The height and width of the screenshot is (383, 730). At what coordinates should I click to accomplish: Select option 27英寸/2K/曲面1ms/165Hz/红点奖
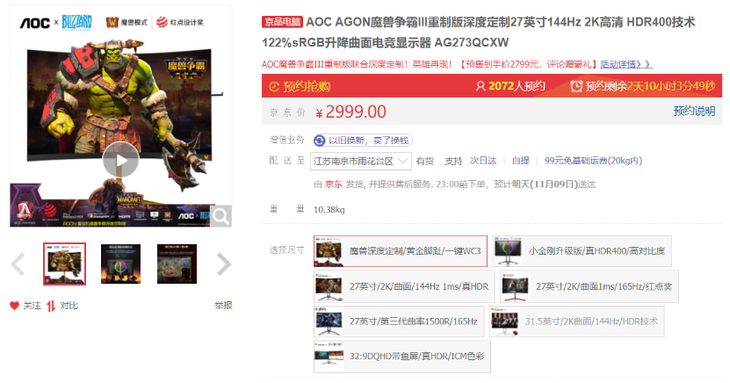pos(589,286)
